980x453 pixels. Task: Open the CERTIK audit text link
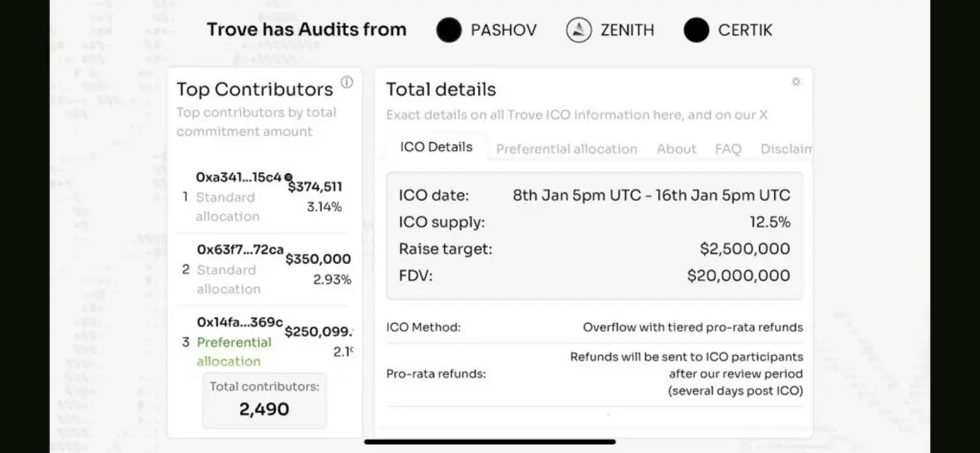click(745, 31)
